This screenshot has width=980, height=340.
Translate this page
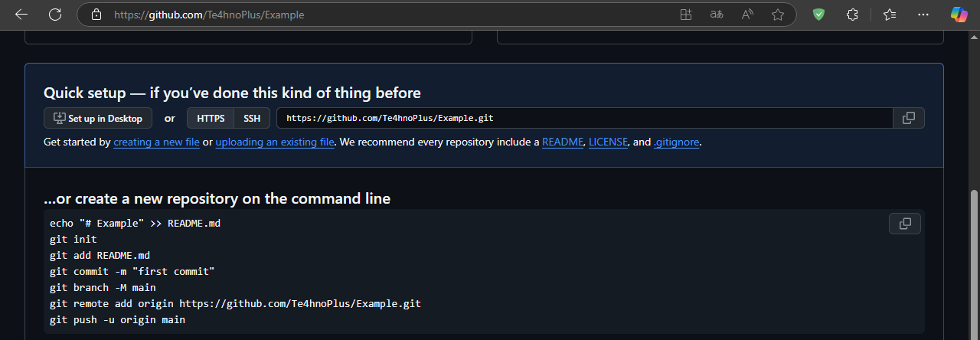pos(717,15)
